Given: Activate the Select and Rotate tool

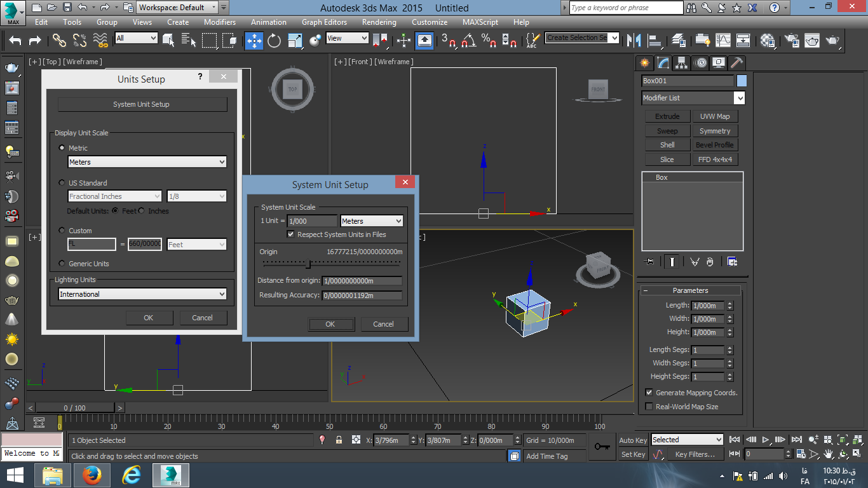Looking at the screenshot, I should tap(275, 41).
